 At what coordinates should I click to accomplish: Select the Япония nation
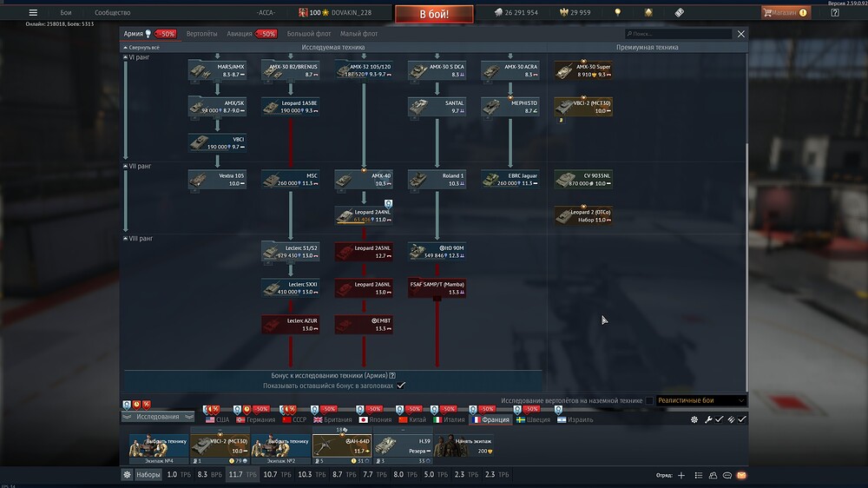(x=375, y=420)
